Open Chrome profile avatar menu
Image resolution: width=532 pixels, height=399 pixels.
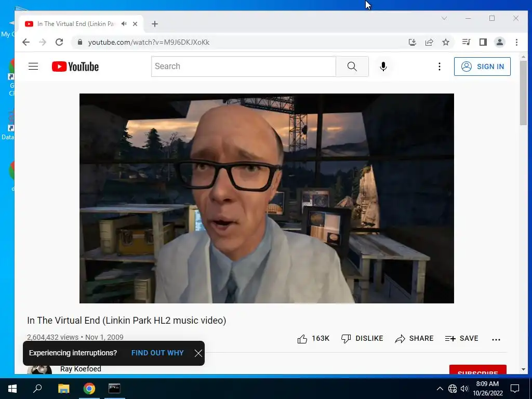point(499,42)
